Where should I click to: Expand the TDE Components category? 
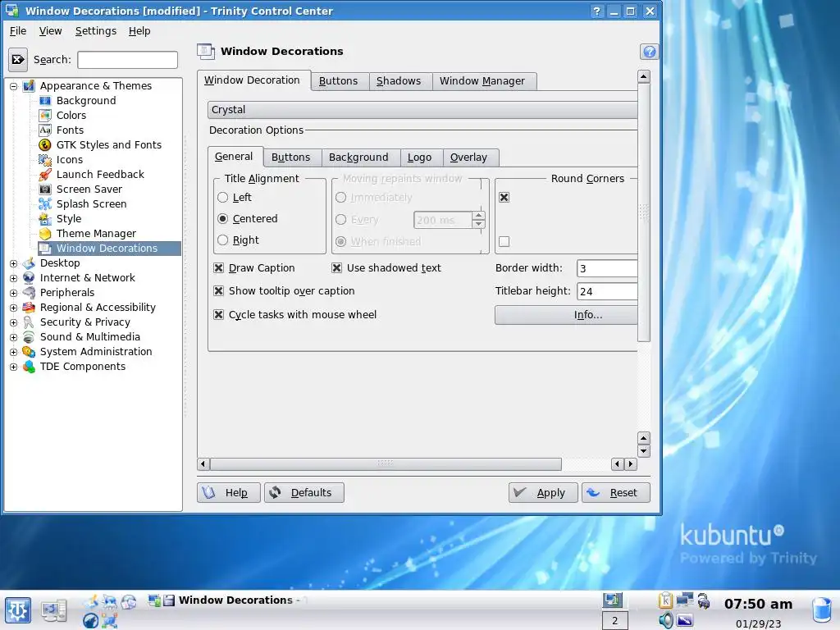[13, 367]
